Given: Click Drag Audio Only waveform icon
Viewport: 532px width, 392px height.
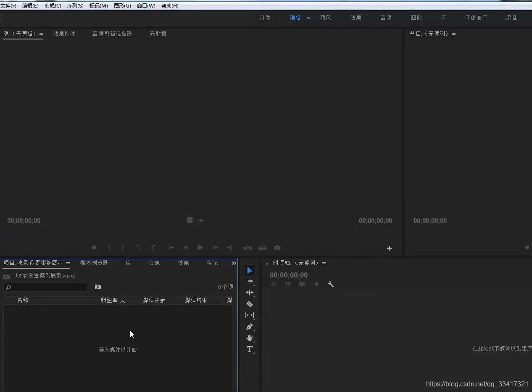Looking at the screenshot, I should coord(201,220).
